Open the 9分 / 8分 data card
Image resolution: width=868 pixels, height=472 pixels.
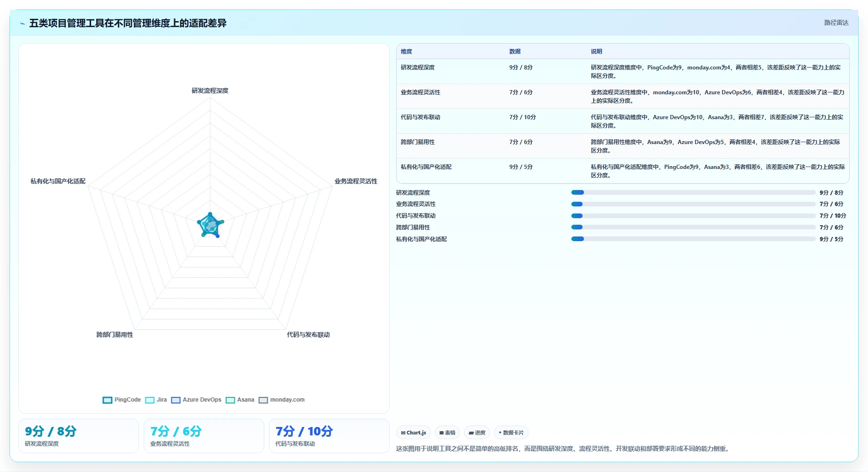click(x=78, y=436)
